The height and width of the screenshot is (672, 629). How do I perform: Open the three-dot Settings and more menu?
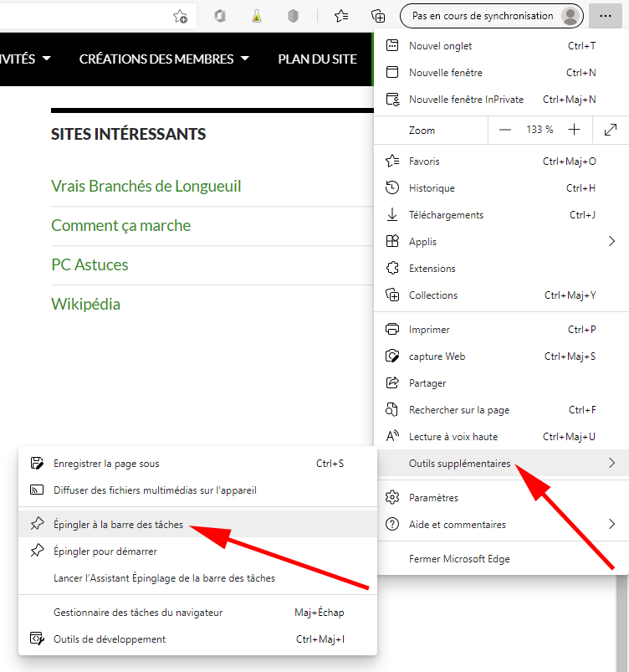coord(606,16)
